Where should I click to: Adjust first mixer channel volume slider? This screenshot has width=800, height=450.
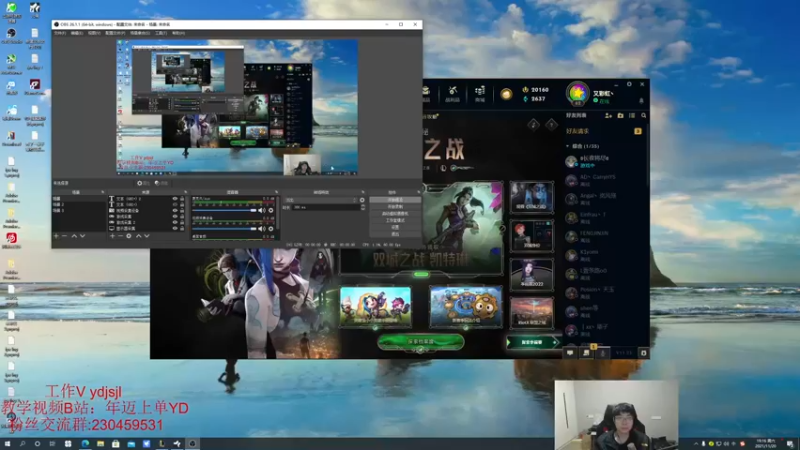click(224, 210)
